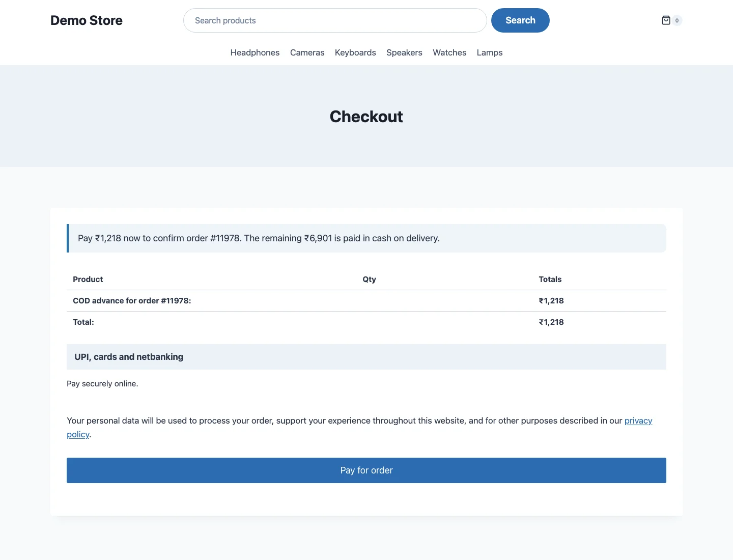Click the Total row ₹1,218 amount
The height and width of the screenshot is (560, 733).
click(x=551, y=322)
